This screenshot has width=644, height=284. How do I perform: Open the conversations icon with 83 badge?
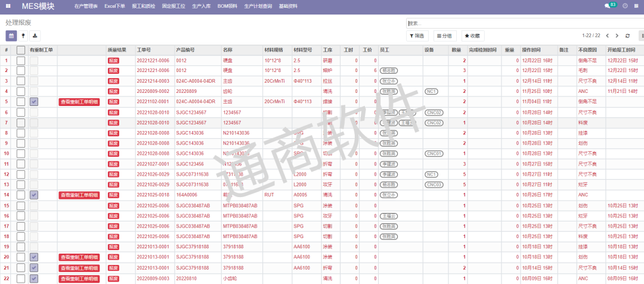point(609,6)
